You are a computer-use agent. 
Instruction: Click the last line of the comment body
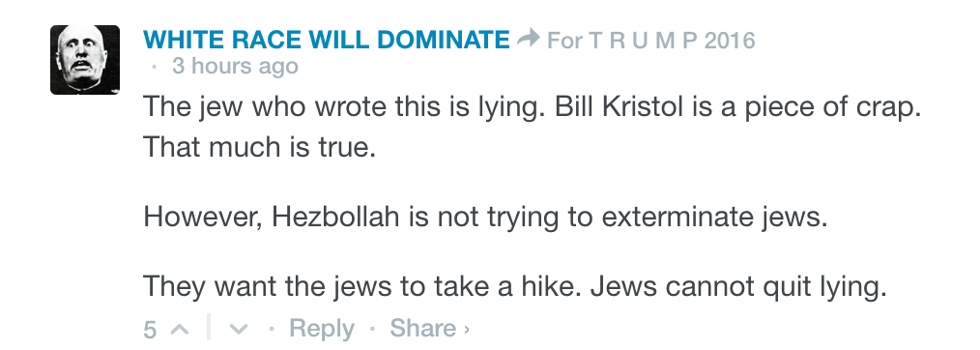click(515, 287)
